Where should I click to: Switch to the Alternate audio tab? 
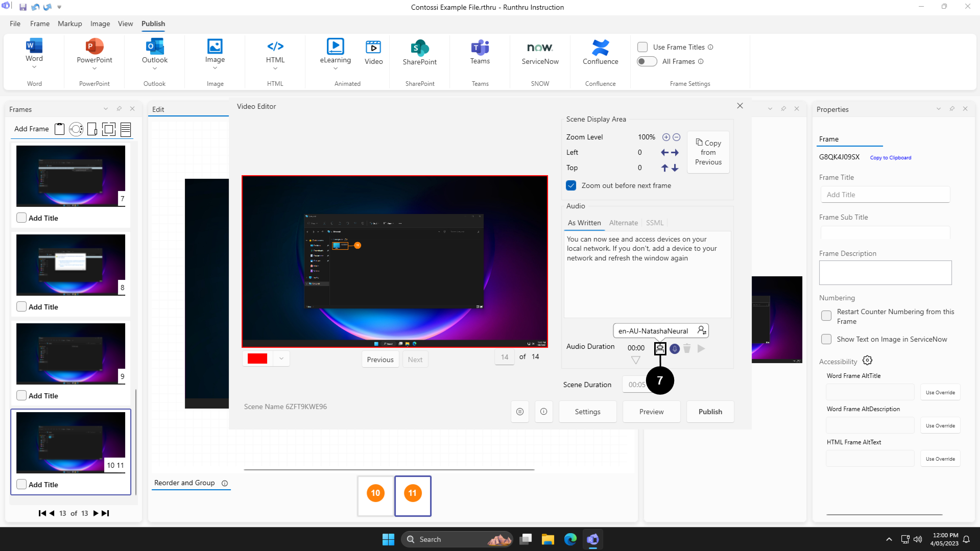coord(623,223)
